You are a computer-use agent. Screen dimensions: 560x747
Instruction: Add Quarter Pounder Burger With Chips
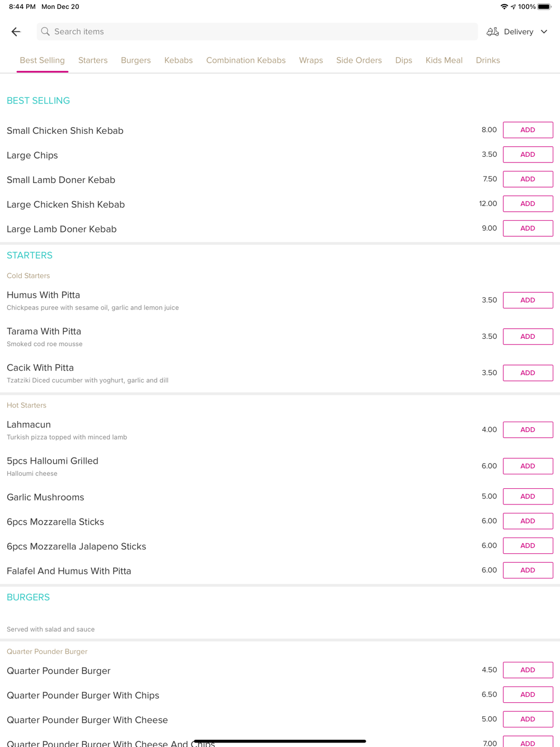click(x=528, y=694)
